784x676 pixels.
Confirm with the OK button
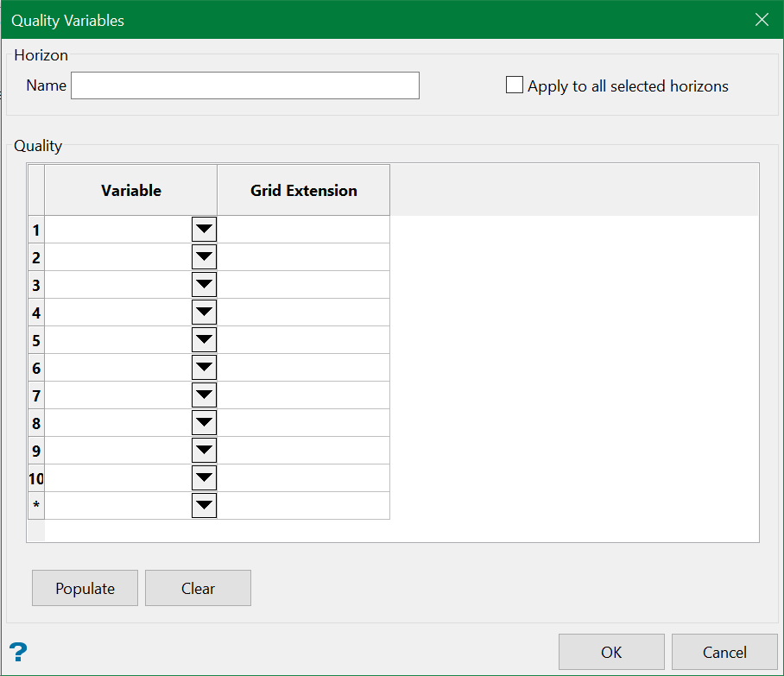coord(611,652)
